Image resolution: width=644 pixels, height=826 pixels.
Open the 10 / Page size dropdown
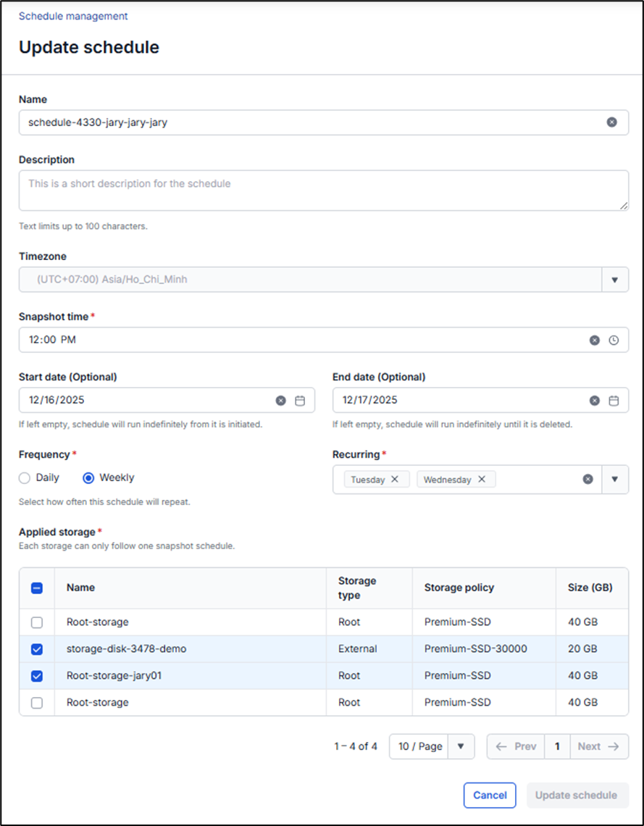(x=460, y=746)
